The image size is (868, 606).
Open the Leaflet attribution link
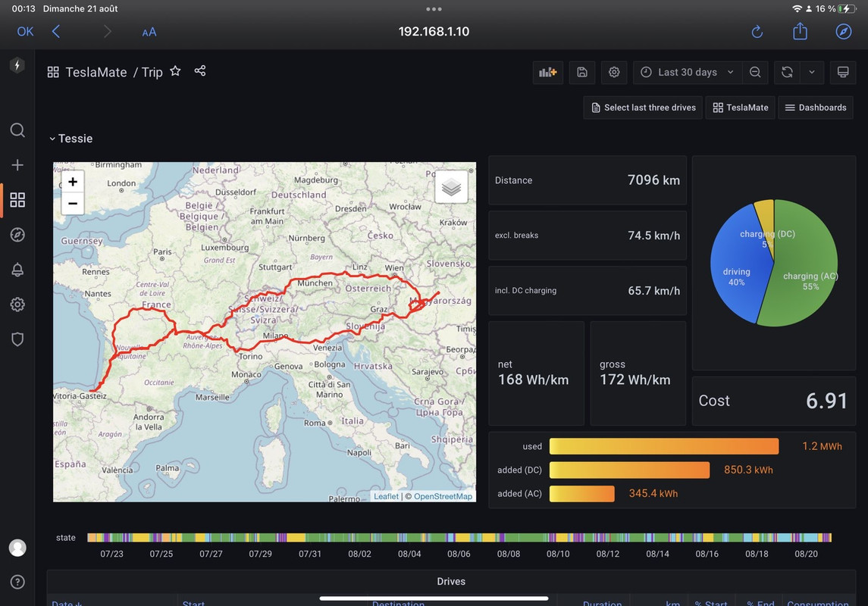click(386, 496)
